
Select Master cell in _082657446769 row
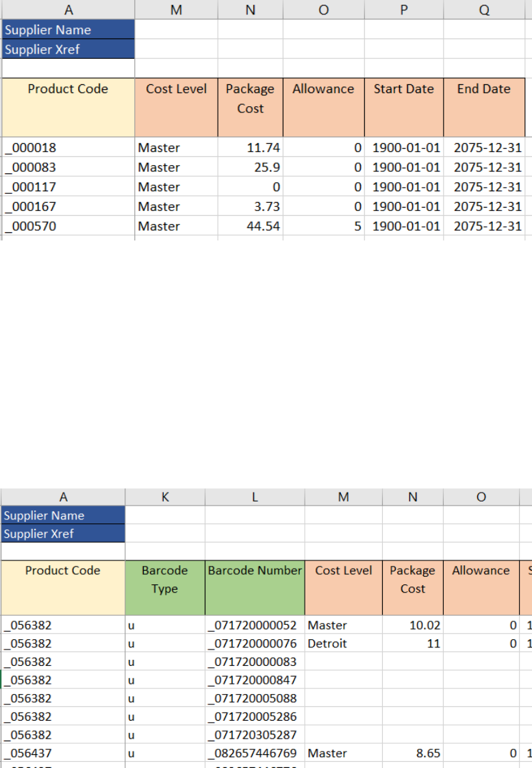coord(344,753)
